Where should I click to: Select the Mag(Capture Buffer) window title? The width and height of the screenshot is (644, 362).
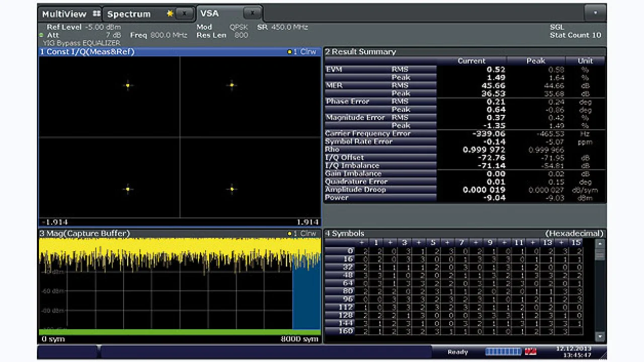coord(85,234)
